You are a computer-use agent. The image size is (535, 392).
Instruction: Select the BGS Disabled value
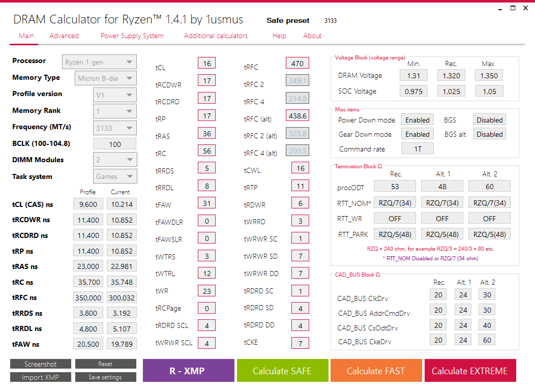pos(490,120)
